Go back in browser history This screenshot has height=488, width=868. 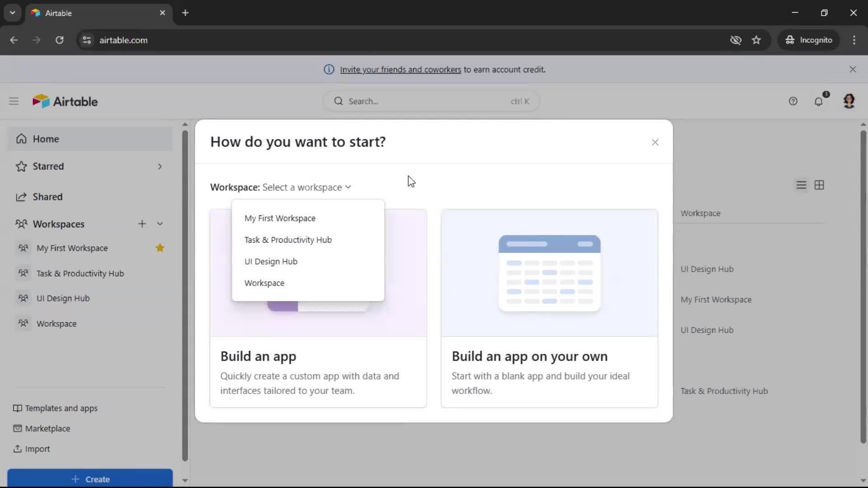coord(14,40)
